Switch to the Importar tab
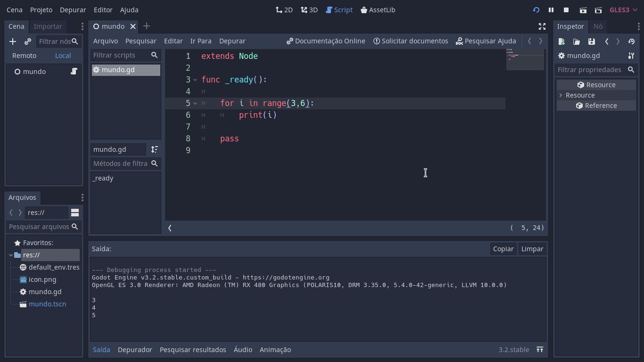 click(x=48, y=26)
